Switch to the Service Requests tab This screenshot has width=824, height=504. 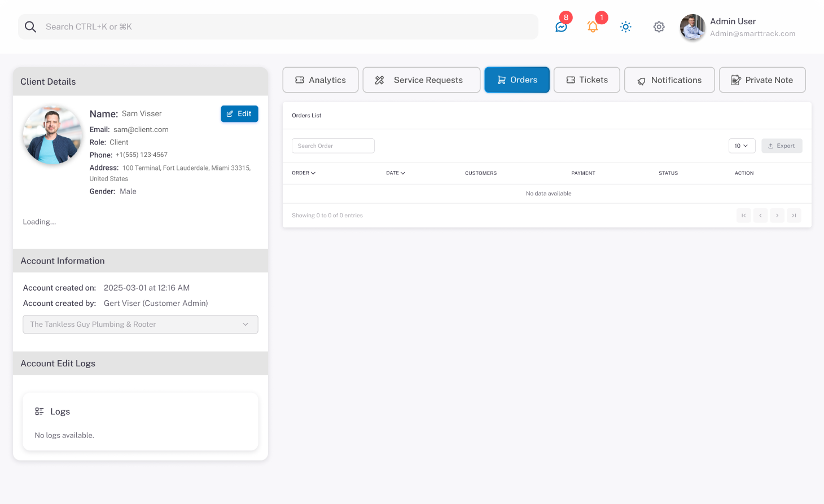click(421, 80)
